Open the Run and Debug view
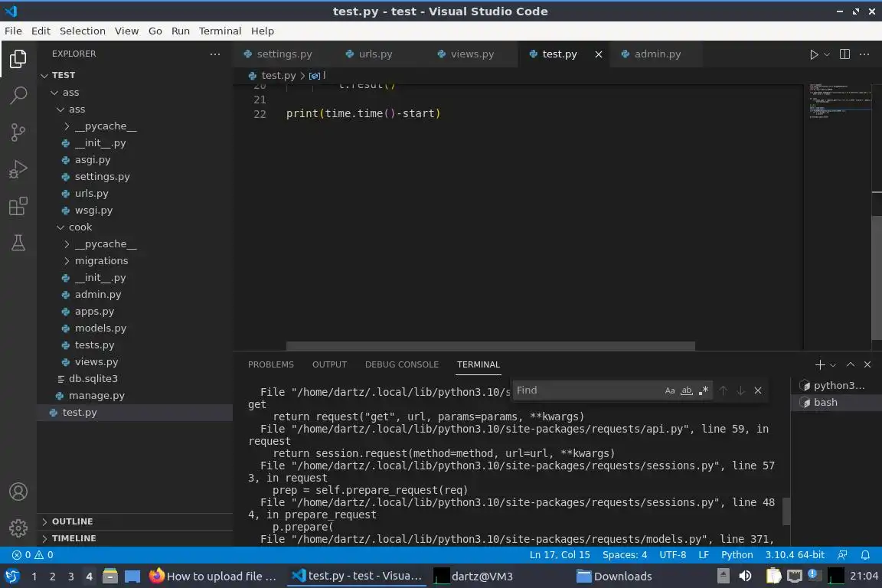Screen dimensions: 882x588 click(18, 169)
